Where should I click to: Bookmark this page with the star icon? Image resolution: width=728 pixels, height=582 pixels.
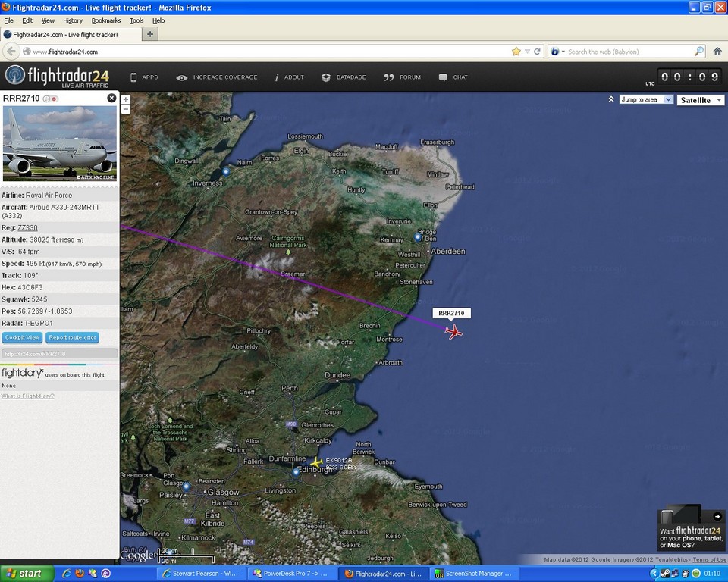pos(516,52)
